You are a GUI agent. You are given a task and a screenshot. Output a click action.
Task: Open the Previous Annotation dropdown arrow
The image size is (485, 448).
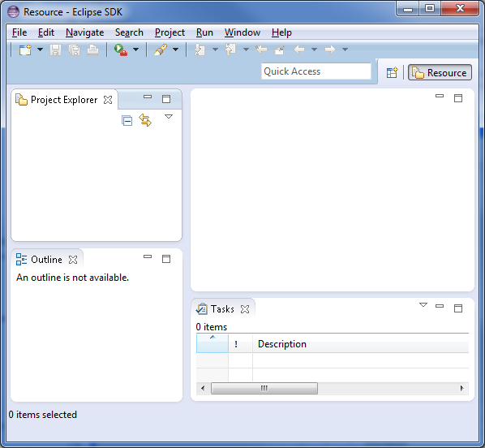[246, 50]
